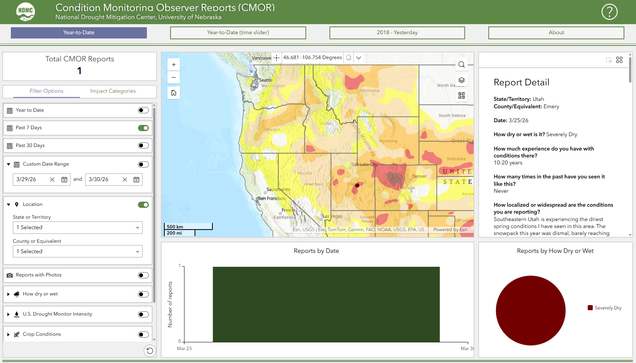
Task: Click the Location pin icon
Action: (17, 204)
